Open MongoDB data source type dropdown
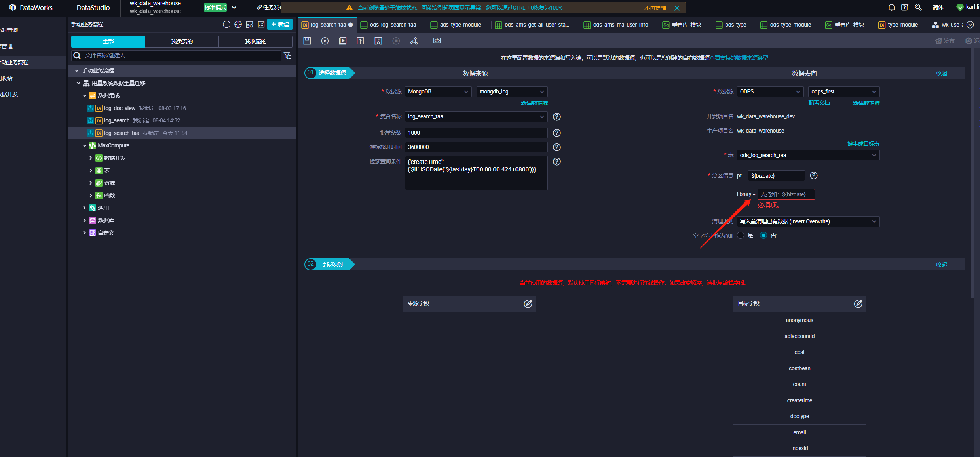Screen dimensions: 980x457 [x=438, y=91]
